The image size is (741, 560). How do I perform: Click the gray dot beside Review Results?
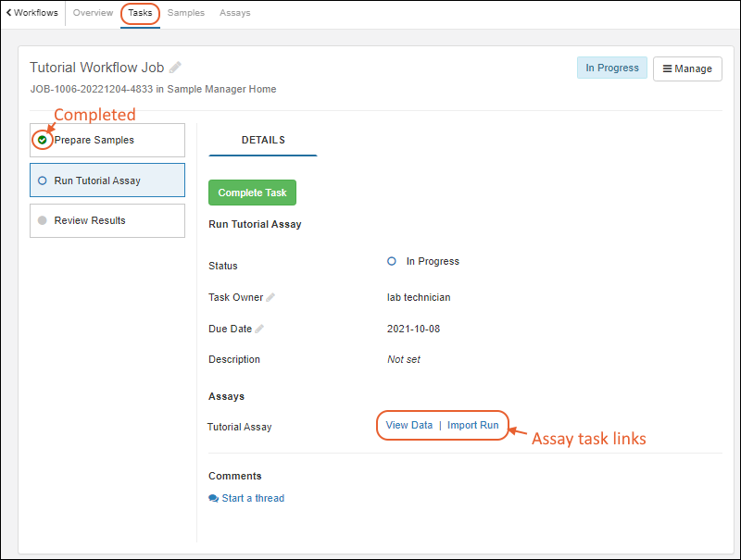[x=43, y=220]
